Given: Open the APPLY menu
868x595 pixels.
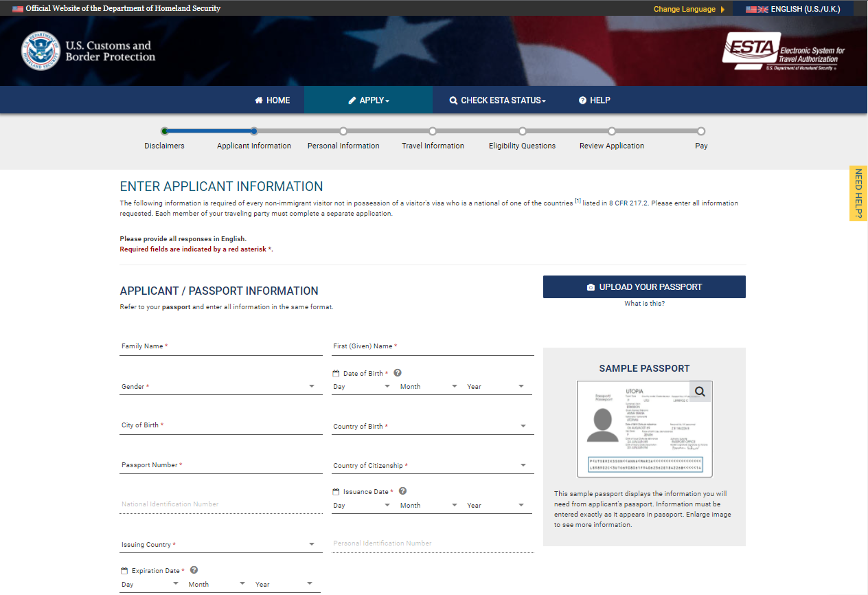Looking at the screenshot, I should coord(369,100).
